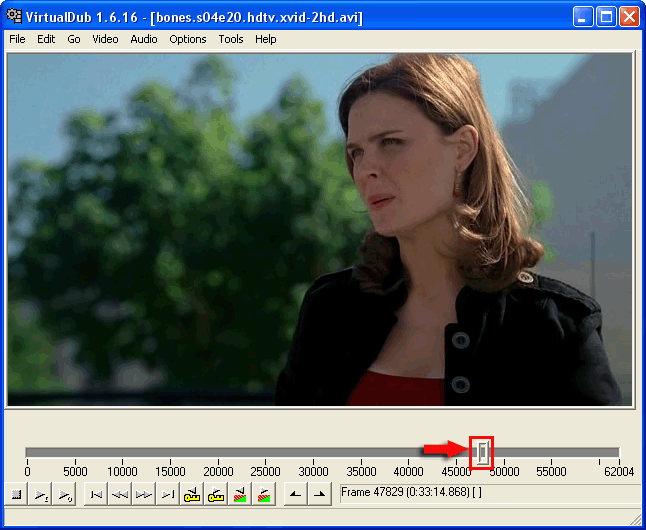Close the VirtualDub window
The width and height of the screenshot is (646, 530).
(x=630, y=17)
